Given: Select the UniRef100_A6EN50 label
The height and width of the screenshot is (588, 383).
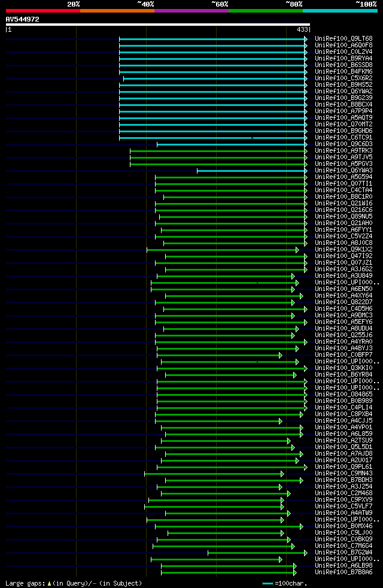Looking at the screenshot, I should click(344, 289).
